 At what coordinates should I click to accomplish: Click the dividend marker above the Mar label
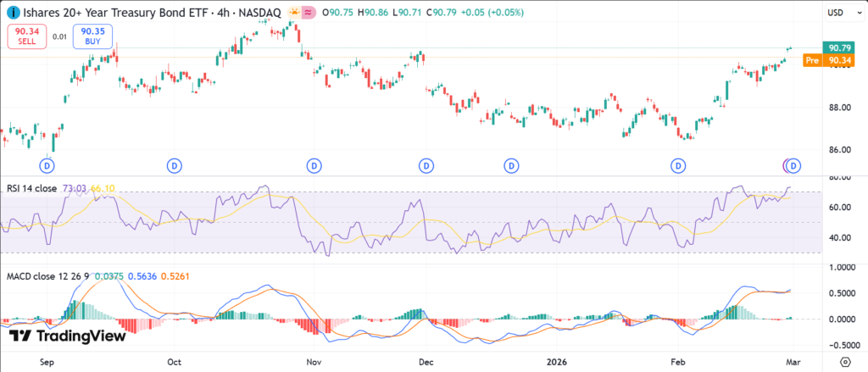tap(794, 165)
